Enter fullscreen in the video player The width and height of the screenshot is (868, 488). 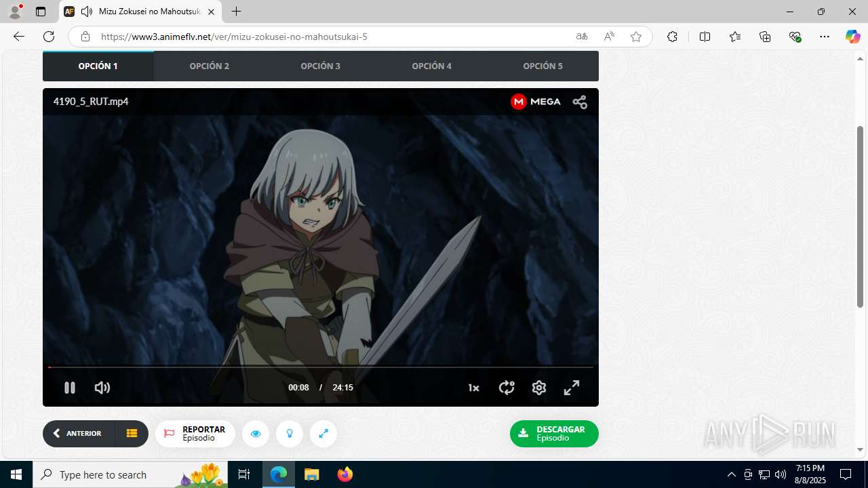click(572, 388)
